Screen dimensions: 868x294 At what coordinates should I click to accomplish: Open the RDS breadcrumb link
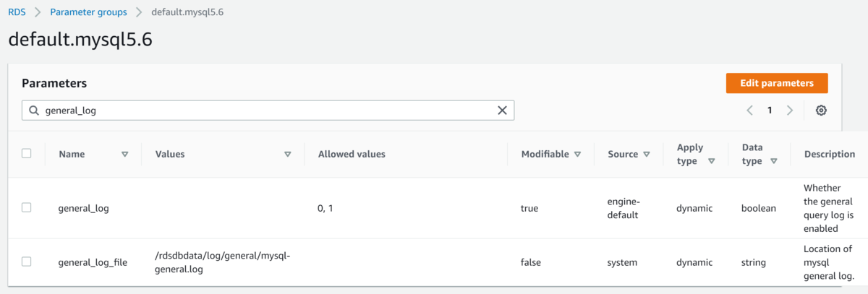click(17, 12)
